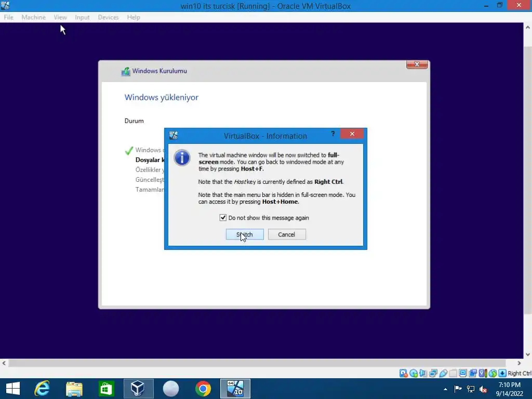Open the Devices menu
Viewport: 532px width, 399px height.
[x=108, y=17]
